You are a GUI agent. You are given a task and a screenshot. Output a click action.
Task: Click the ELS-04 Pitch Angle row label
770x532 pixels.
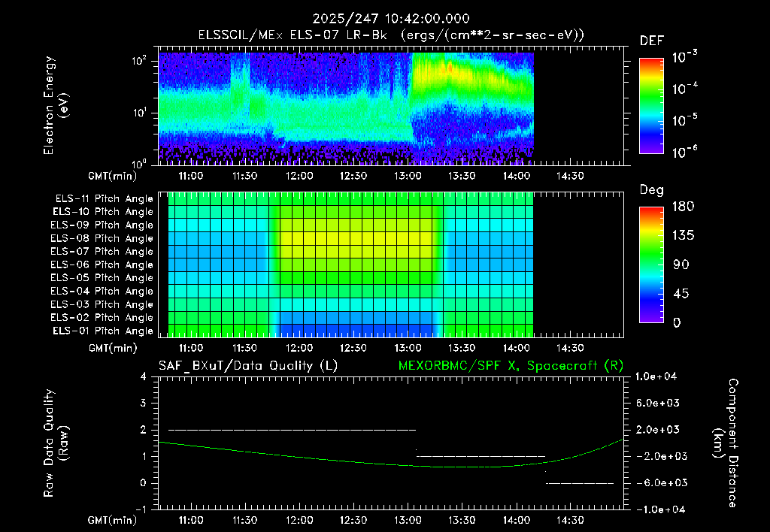[x=102, y=291]
